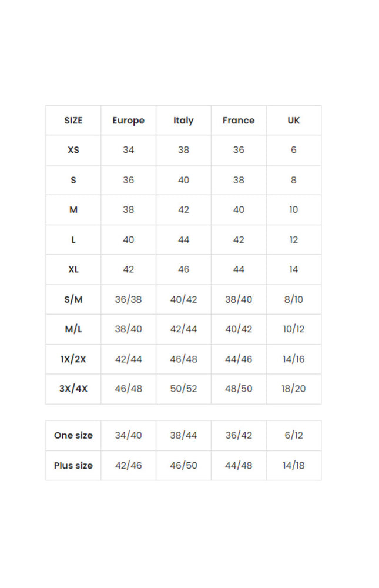This screenshot has width=379, height=588.
Task: Select the XS size row label
Action: (73, 150)
